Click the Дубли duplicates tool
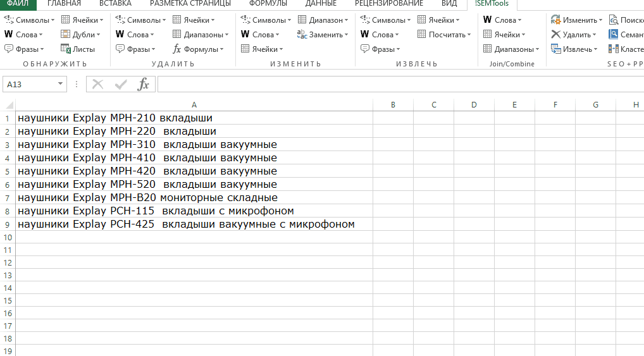The height and width of the screenshot is (356, 644). tap(80, 35)
